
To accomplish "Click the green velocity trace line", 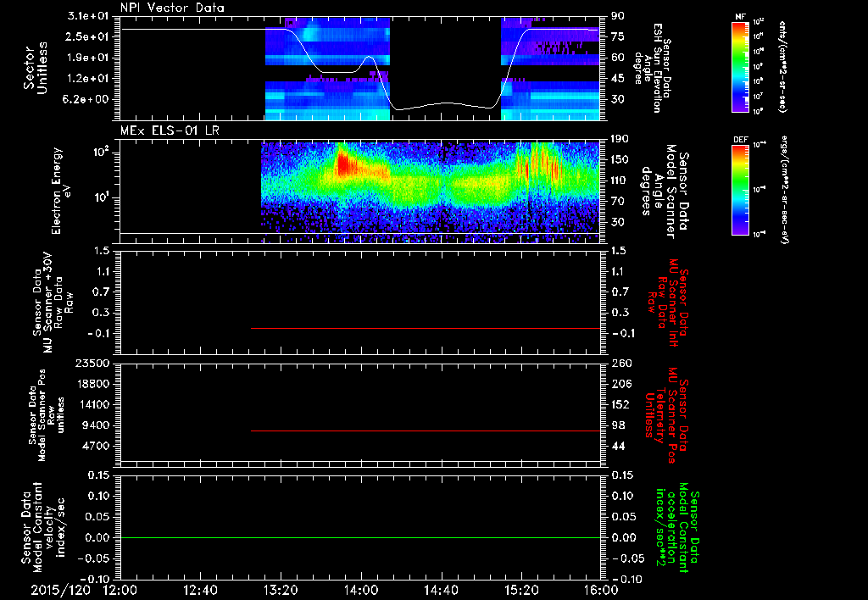I will [x=360, y=537].
